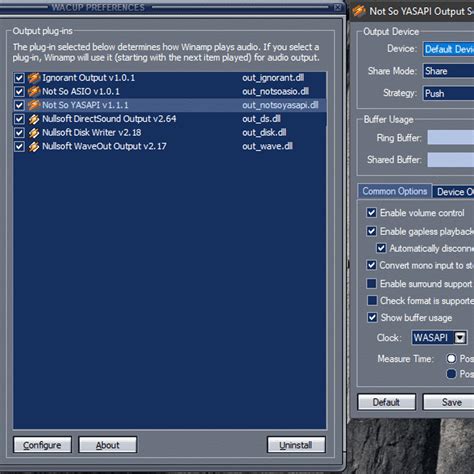Select the out_notsoyasapi.dll file name
Screen dimensions: 474x474
(280, 105)
